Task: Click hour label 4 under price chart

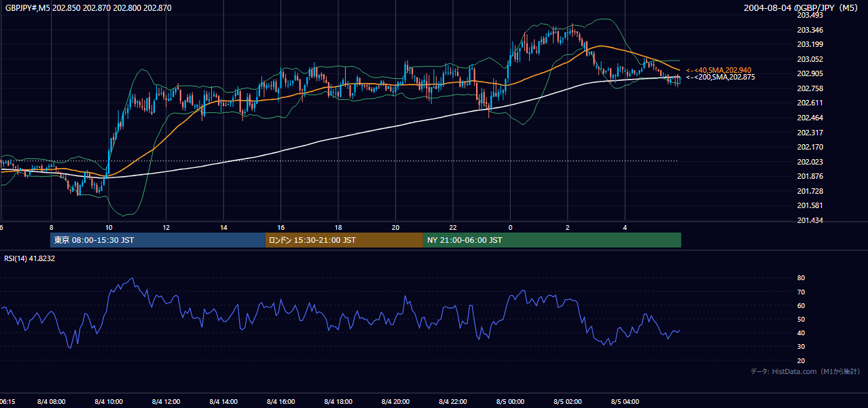Action: tap(626, 228)
